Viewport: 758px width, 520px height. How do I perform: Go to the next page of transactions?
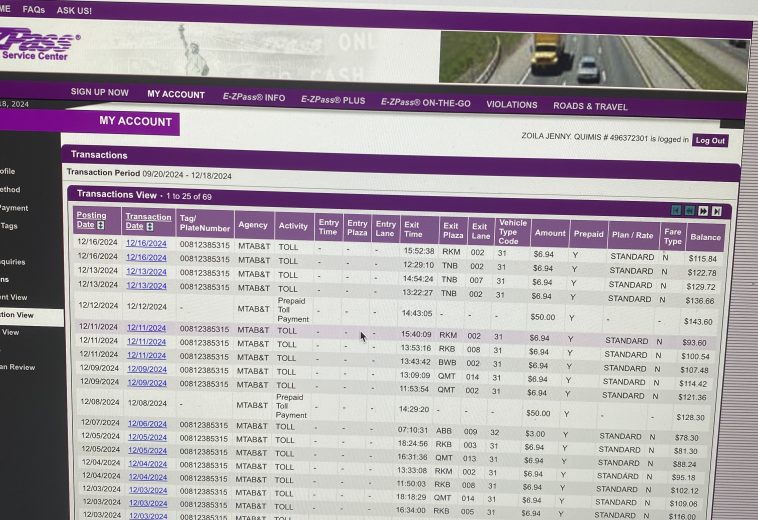coord(703,211)
